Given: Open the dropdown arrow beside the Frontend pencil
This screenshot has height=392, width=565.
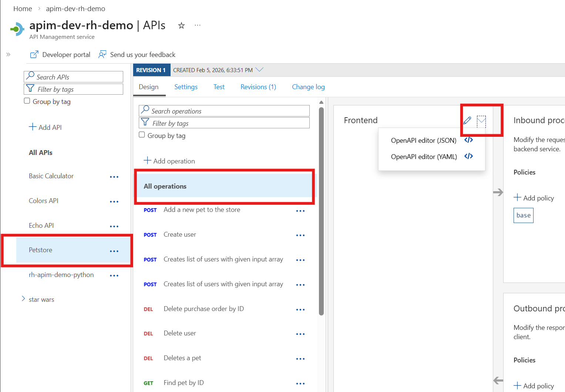Looking at the screenshot, I should (x=481, y=120).
